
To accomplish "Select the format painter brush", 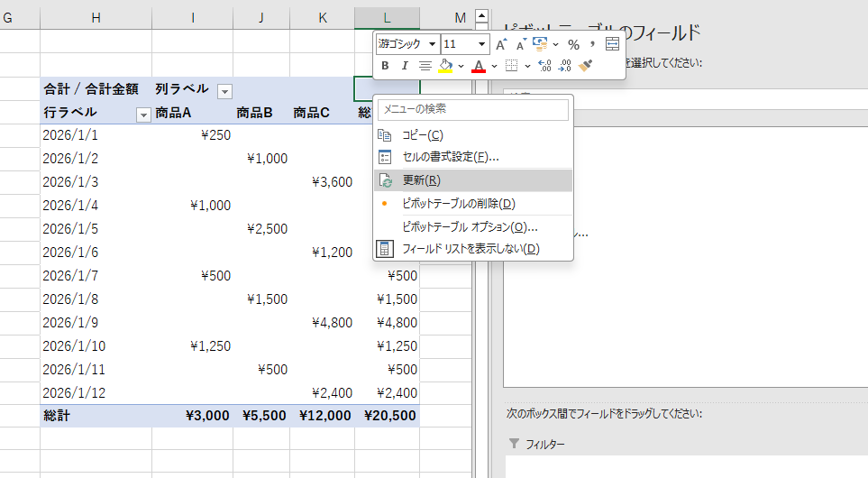I will coord(586,66).
